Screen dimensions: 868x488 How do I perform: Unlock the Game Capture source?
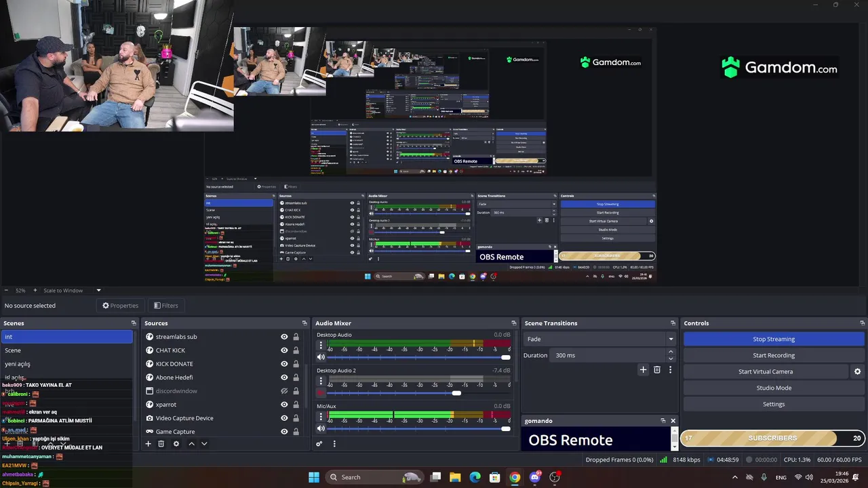point(296,432)
